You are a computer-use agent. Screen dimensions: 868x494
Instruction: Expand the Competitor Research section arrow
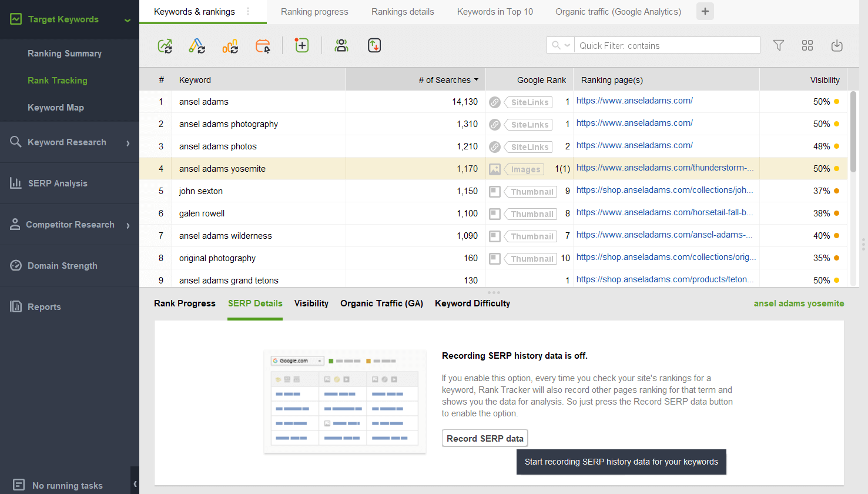pyautogui.click(x=128, y=225)
